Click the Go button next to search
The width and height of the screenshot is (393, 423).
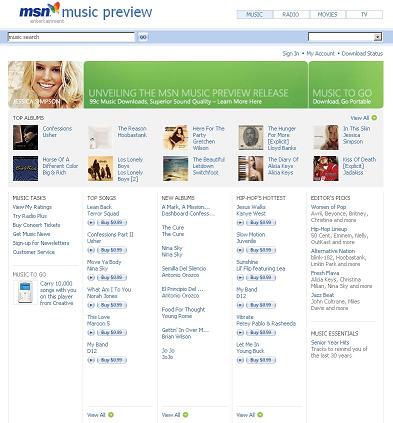tap(143, 37)
